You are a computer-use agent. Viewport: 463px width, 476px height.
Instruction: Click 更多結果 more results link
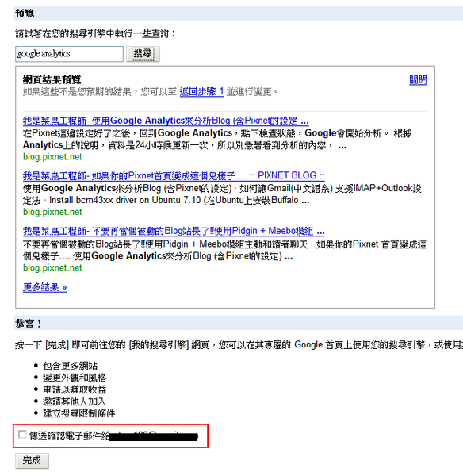tap(45, 287)
